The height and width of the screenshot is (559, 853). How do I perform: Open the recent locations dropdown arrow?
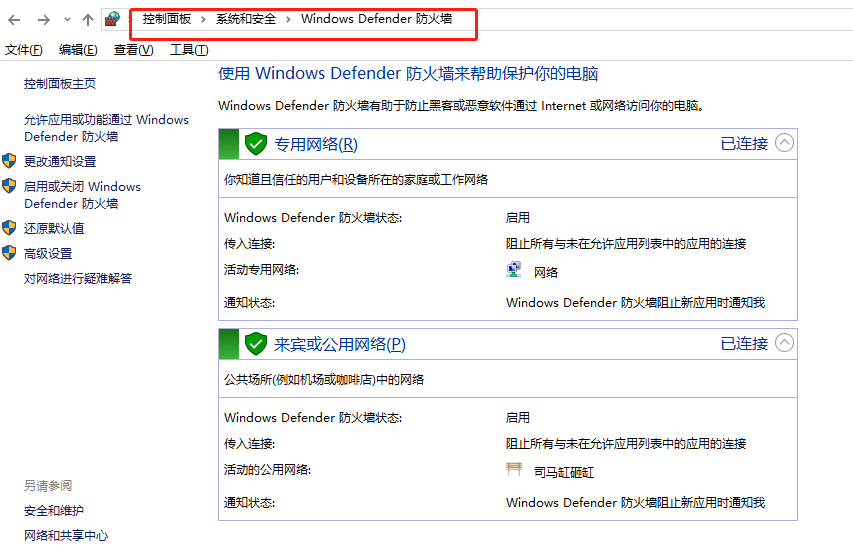coord(67,20)
